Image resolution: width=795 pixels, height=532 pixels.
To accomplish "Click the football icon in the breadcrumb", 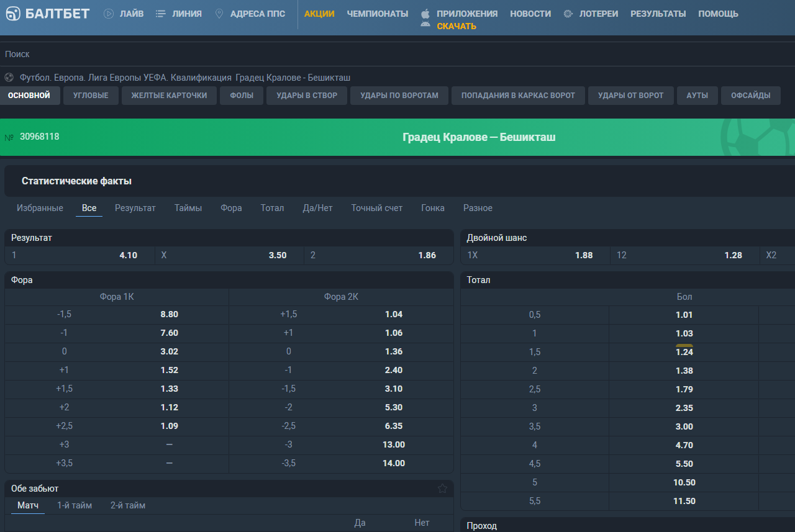I will point(9,78).
